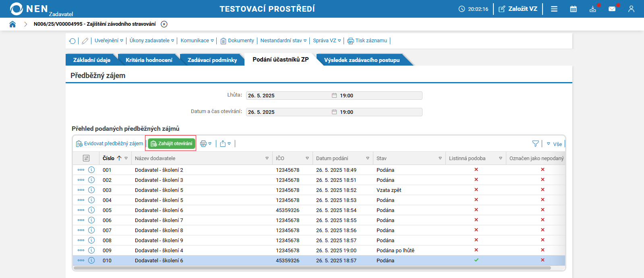This screenshot has width=644, height=278.
Task: Open the table print dropdown
Action: pos(206,144)
